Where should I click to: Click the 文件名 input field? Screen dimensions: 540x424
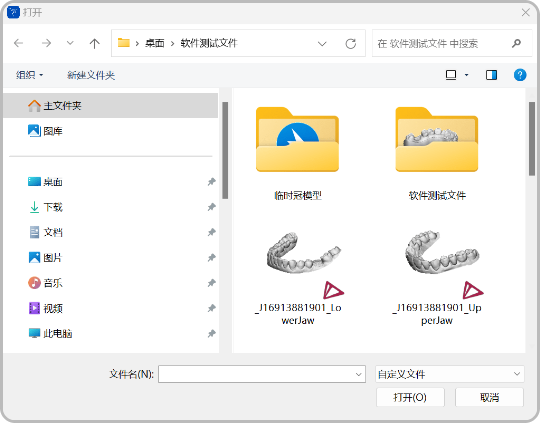pyautogui.click(x=262, y=374)
